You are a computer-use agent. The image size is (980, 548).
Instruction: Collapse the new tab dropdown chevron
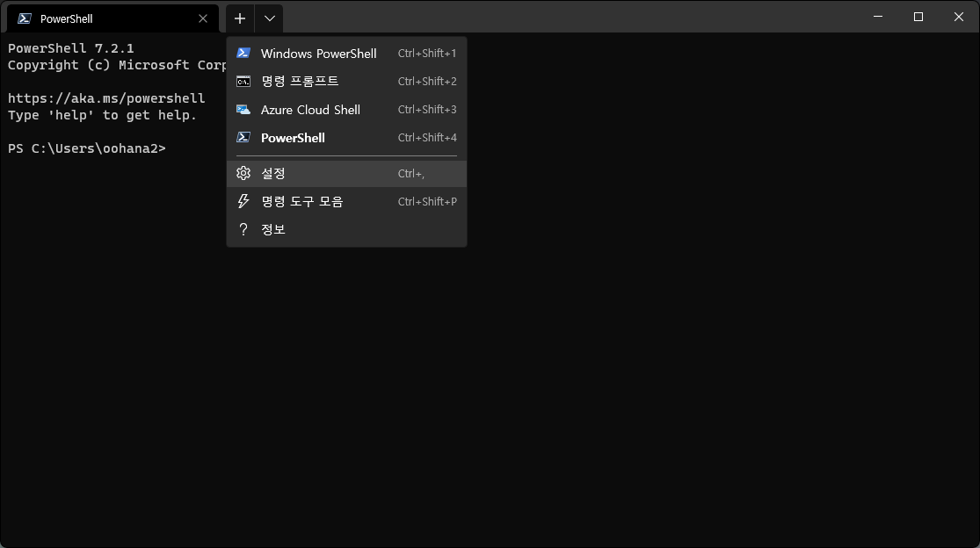point(269,18)
